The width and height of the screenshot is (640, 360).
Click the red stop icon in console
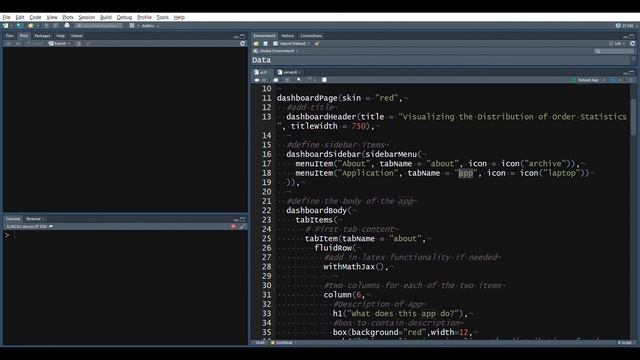233,227
